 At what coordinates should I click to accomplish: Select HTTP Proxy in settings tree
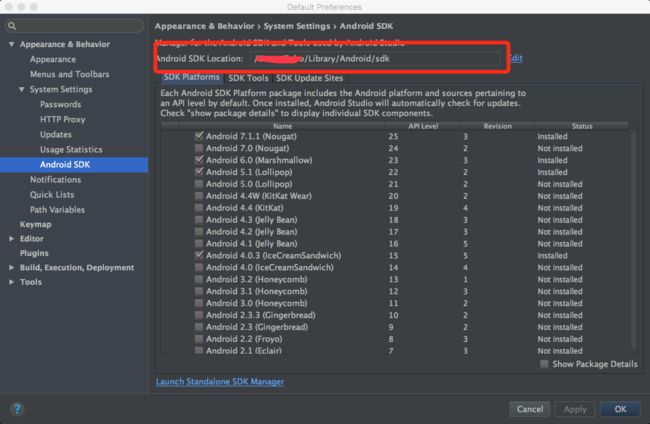click(62, 119)
